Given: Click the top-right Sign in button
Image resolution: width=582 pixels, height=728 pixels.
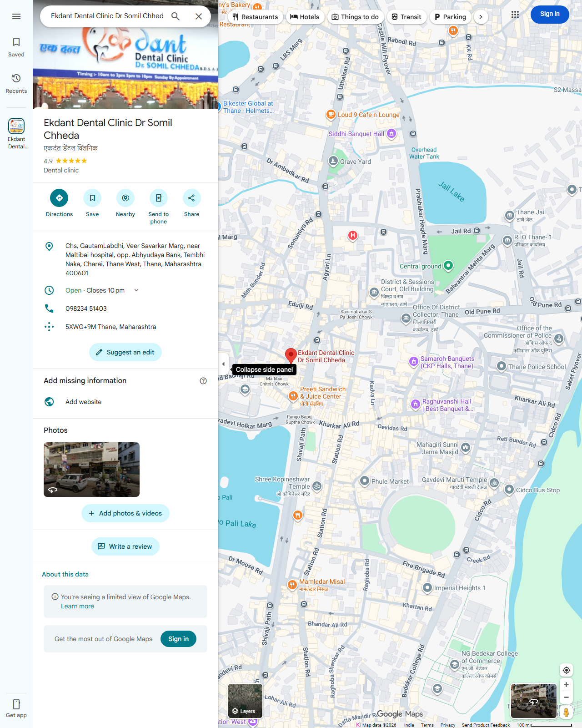Looking at the screenshot, I should 550,14.
